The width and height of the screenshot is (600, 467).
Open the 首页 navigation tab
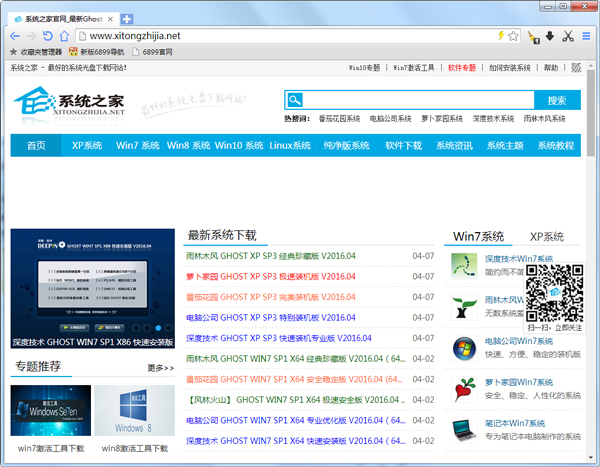click(36, 145)
